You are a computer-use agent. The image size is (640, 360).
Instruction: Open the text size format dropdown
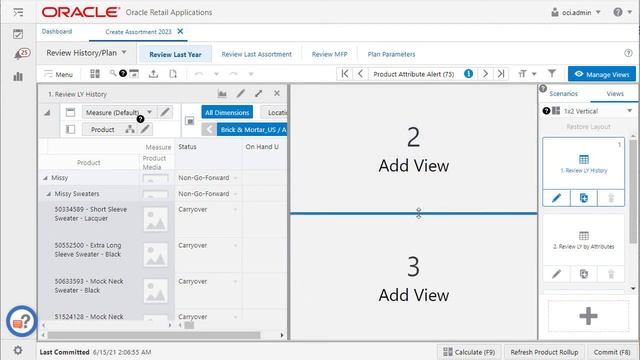pyautogui.click(x=527, y=73)
